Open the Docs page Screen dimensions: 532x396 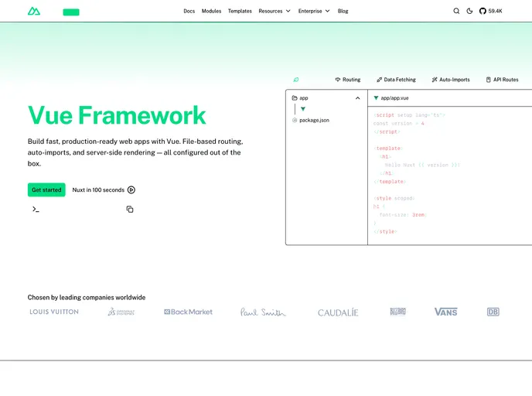(189, 11)
